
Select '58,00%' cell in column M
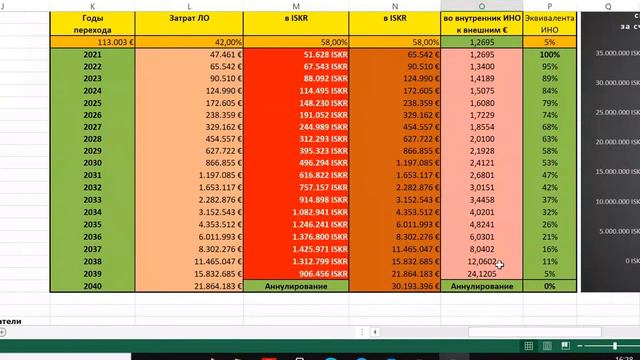pyautogui.click(x=296, y=42)
